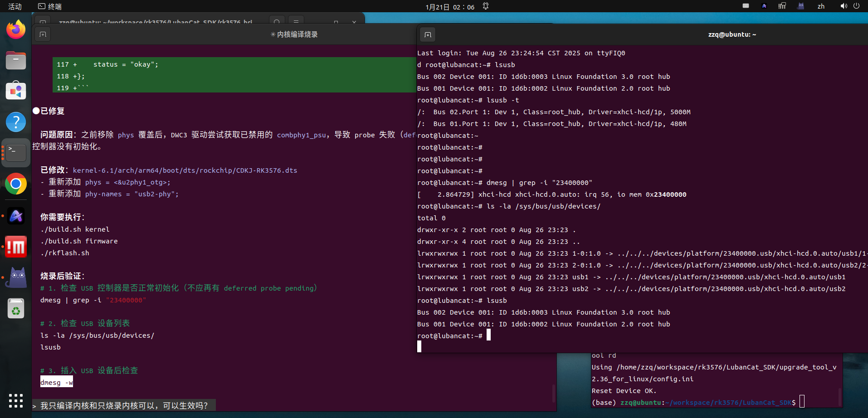868x418 pixels.
Task: Click 'Reset Device OK.' in bottom terminal
Action: (624, 391)
